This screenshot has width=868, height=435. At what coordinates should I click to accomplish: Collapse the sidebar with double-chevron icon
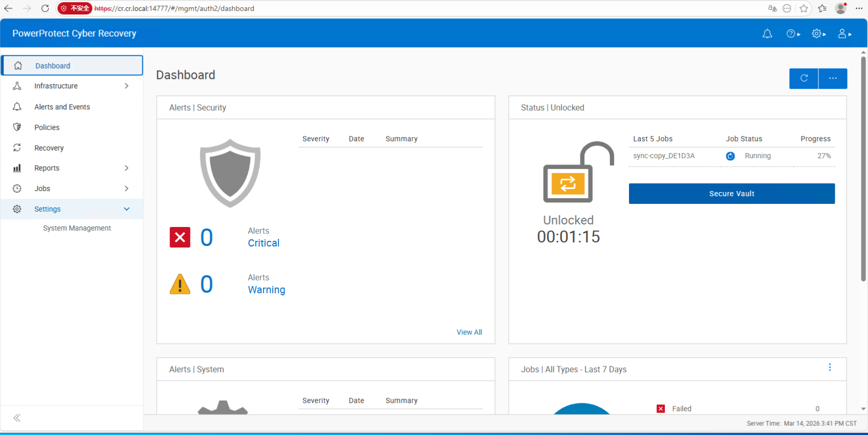17,418
